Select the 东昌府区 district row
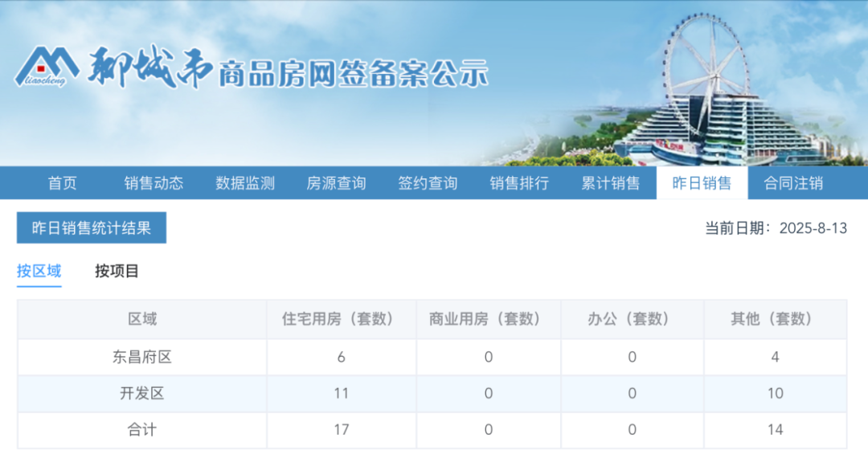Screen dimensions: 868x474 [141, 356]
